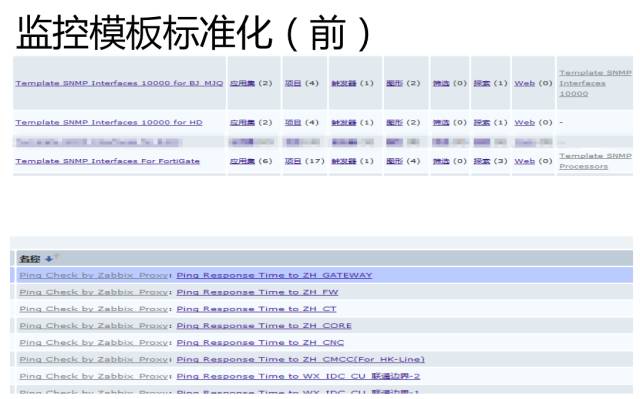Open 图形 (4) in FortiGate row

click(x=394, y=161)
